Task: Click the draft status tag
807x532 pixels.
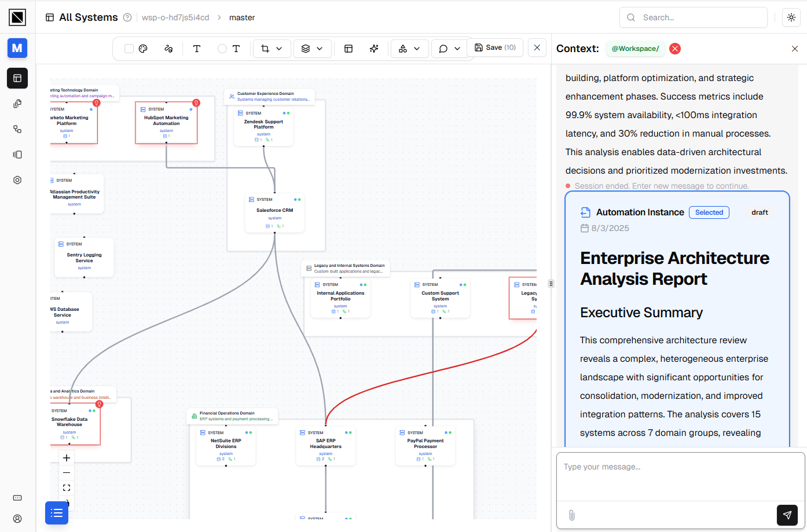Action: coord(760,212)
